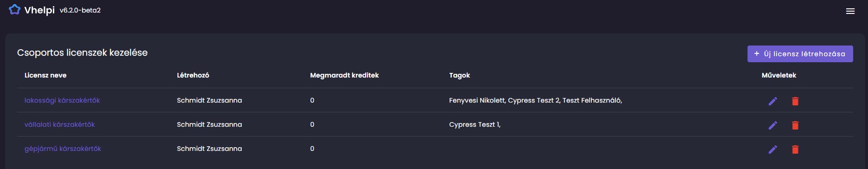Viewport: 868px width, 169px height.
Task: Click the Műveletek column header
Action: 779,75
